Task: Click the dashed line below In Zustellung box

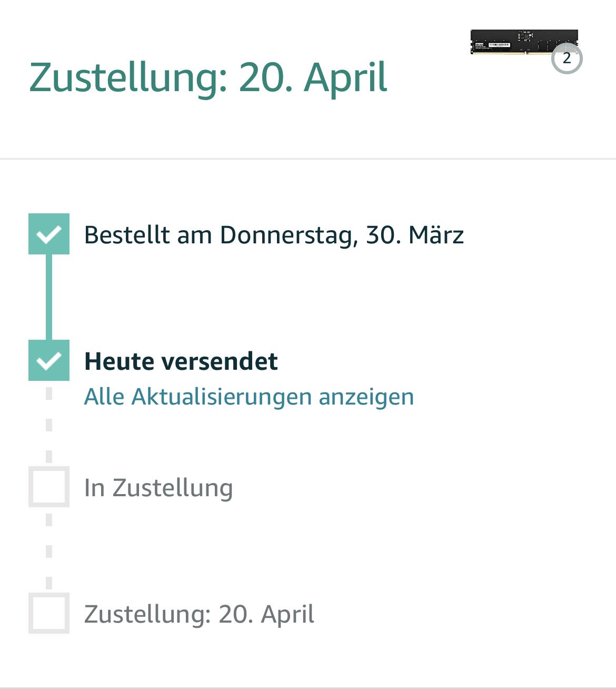Action: point(48,550)
